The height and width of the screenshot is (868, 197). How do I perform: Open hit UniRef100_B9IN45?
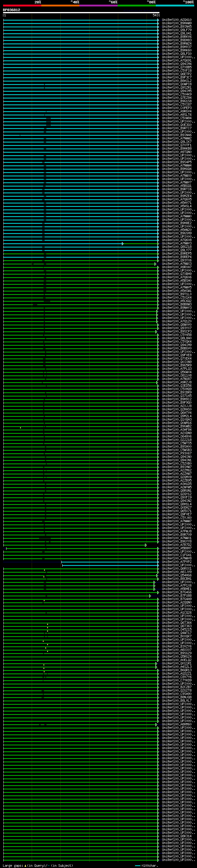[x=176, y=26]
